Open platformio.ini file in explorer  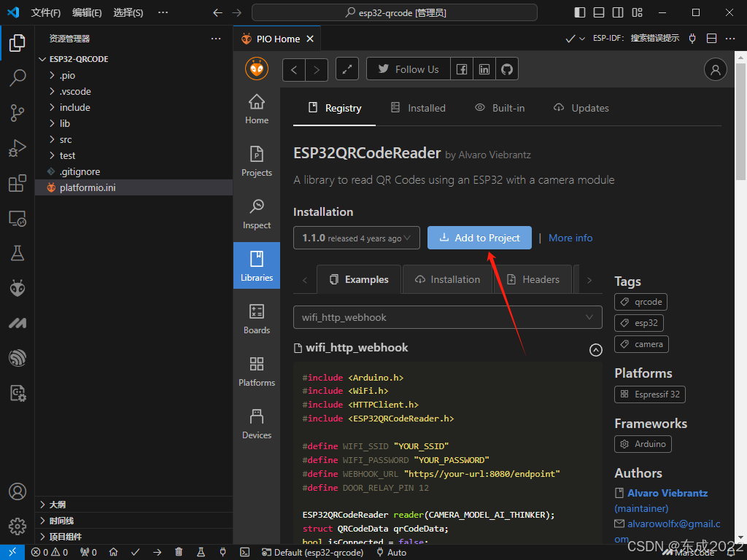pos(134,187)
